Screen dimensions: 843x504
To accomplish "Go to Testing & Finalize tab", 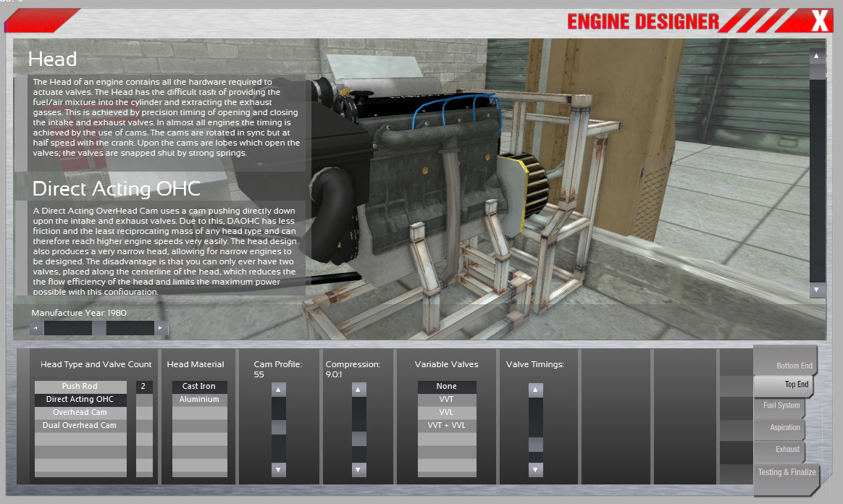I will [x=787, y=472].
